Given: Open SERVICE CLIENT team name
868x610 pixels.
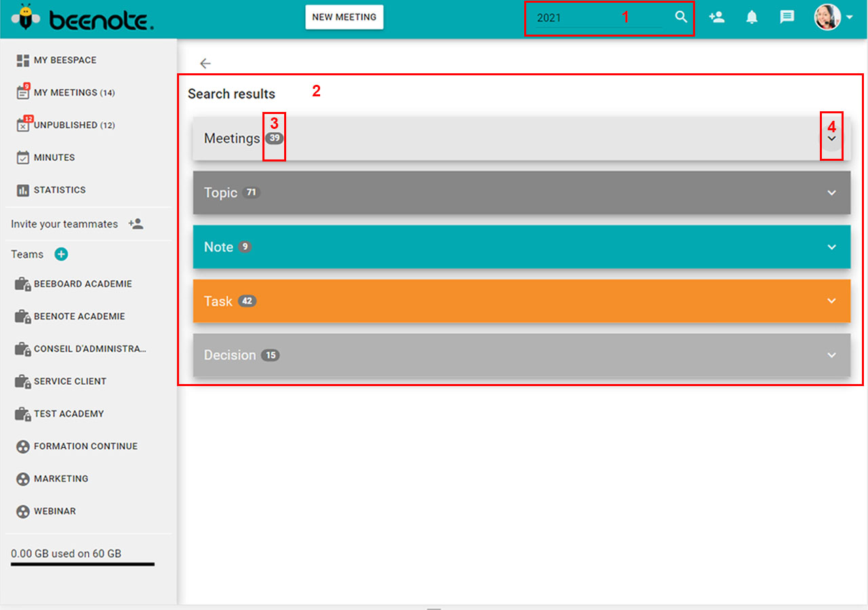Looking at the screenshot, I should point(70,381).
